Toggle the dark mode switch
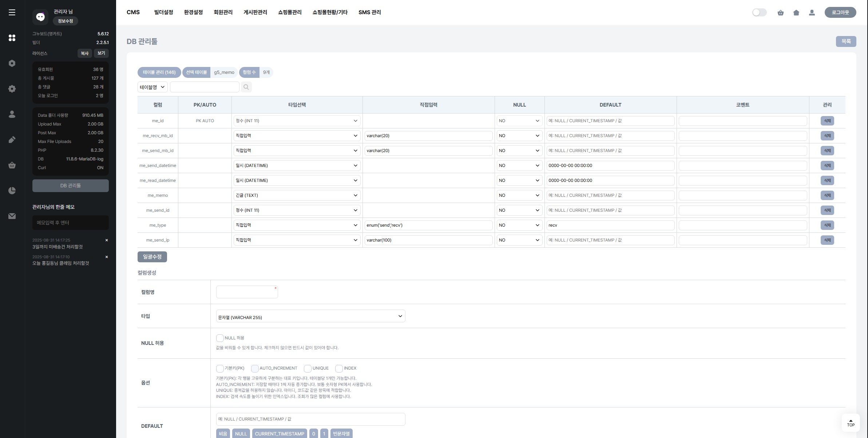The width and height of the screenshot is (868, 438). coord(759,13)
